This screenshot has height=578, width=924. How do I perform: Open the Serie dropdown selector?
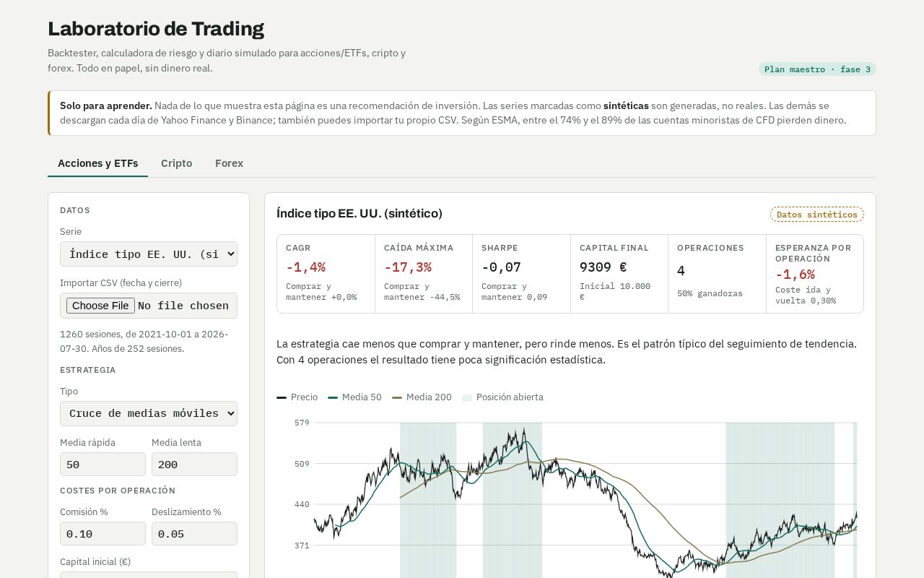(149, 254)
